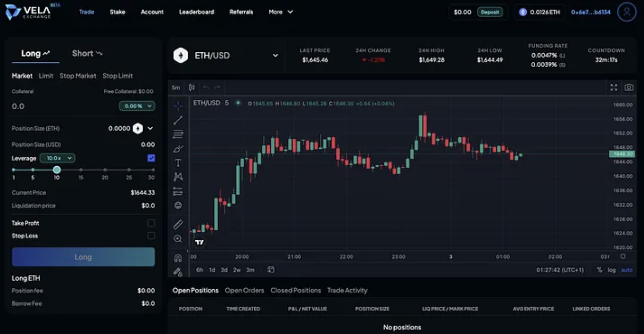Toggle log scale on the chart
This screenshot has width=644, height=334.
(611, 270)
